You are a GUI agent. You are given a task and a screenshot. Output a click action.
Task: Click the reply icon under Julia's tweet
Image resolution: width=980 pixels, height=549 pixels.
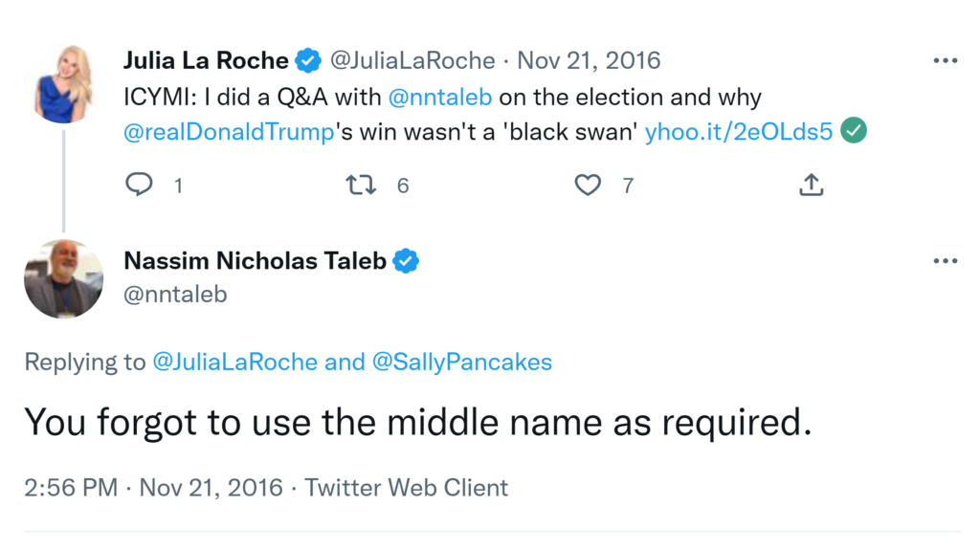[140, 185]
